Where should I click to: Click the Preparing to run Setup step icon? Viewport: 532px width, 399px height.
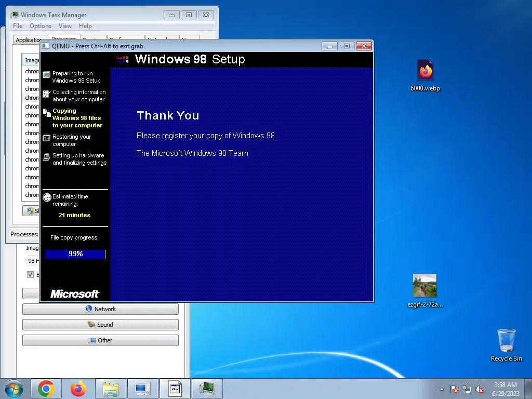(x=46, y=74)
